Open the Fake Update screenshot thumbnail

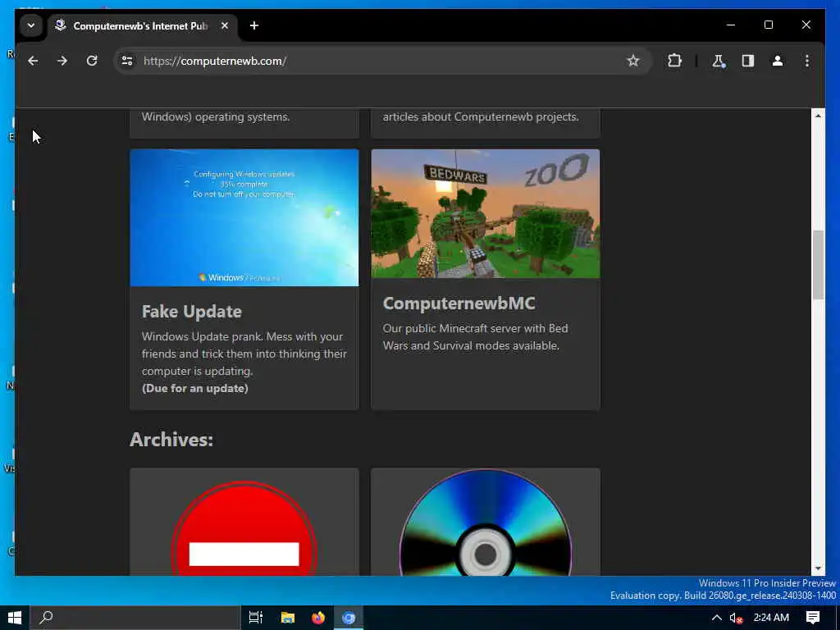click(244, 217)
